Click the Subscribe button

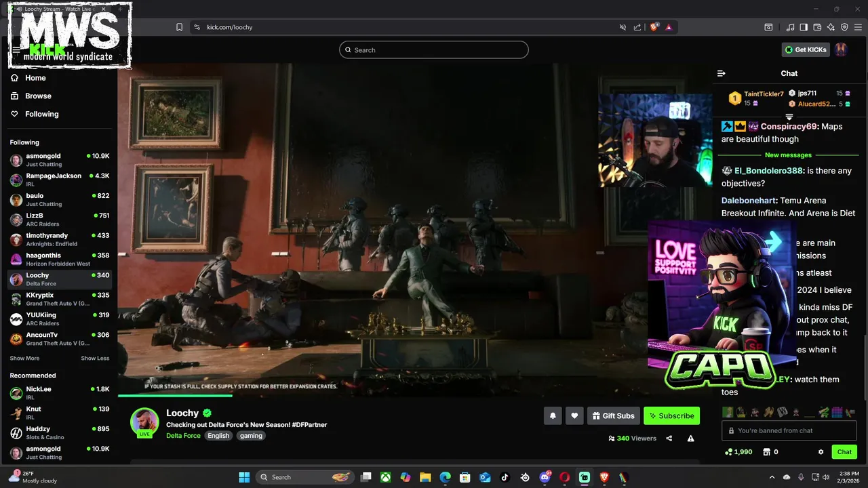point(671,415)
